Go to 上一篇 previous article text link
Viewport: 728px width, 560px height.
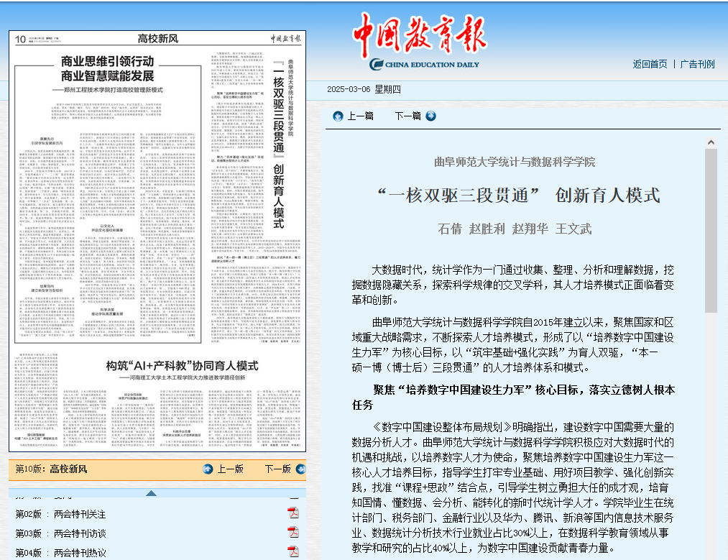(360, 116)
